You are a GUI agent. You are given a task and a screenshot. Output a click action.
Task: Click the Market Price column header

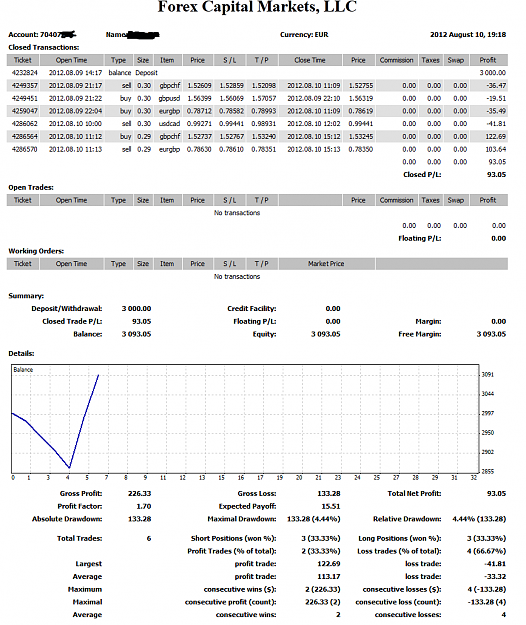[326, 264]
